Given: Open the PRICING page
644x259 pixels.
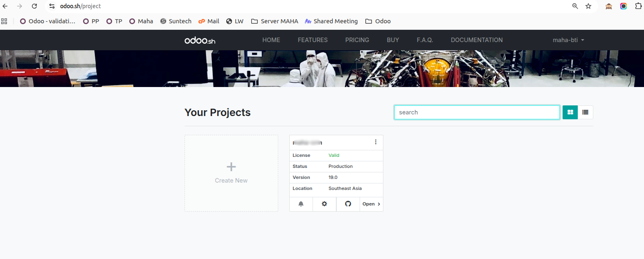Looking at the screenshot, I should (x=357, y=40).
